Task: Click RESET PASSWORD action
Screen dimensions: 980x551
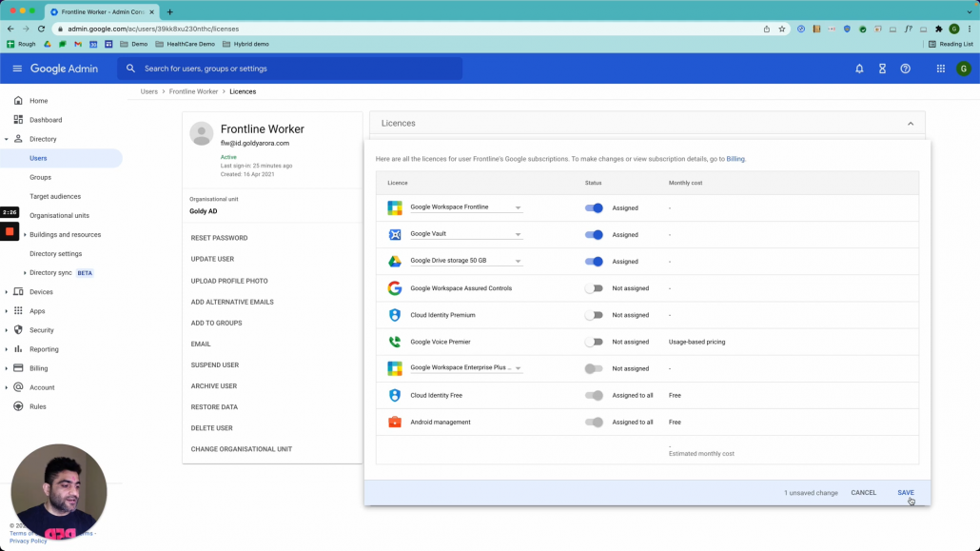Action: point(220,238)
